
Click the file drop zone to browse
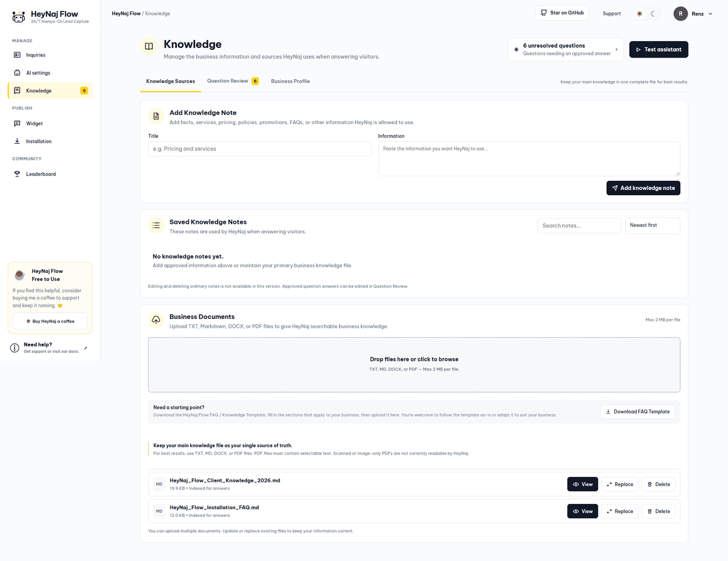(x=414, y=365)
